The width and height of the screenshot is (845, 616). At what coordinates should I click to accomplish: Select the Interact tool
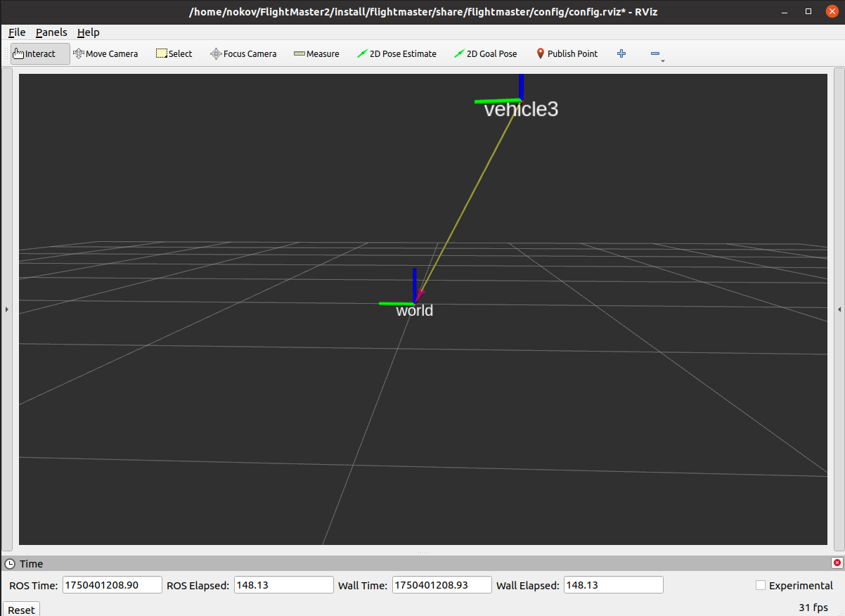pos(40,54)
